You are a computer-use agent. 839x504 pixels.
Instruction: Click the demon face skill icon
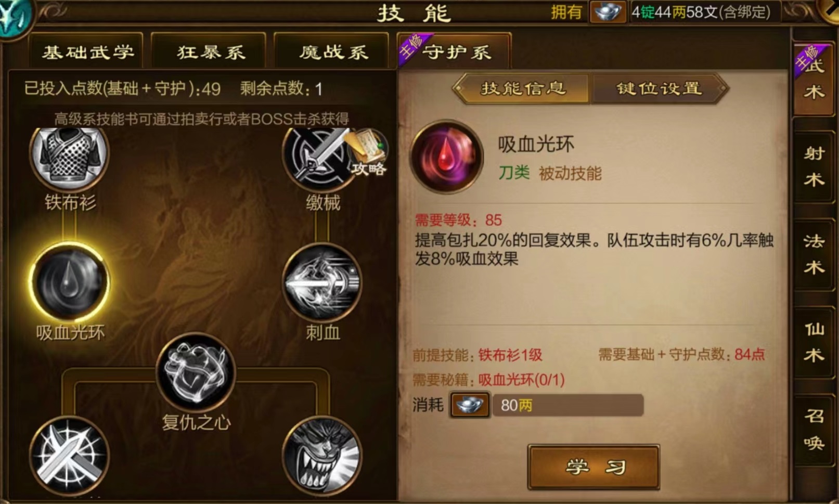point(322,456)
